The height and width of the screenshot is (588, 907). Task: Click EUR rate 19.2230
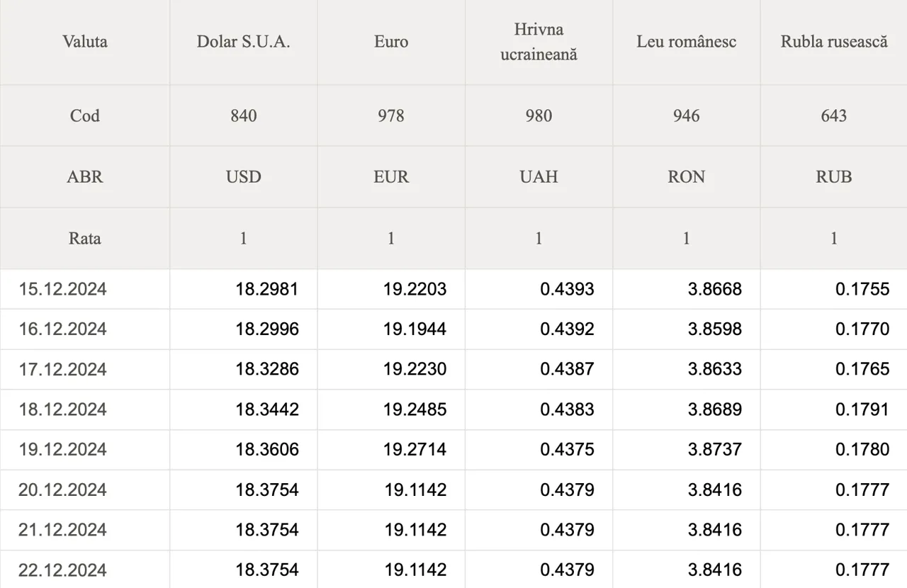[415, 369]
